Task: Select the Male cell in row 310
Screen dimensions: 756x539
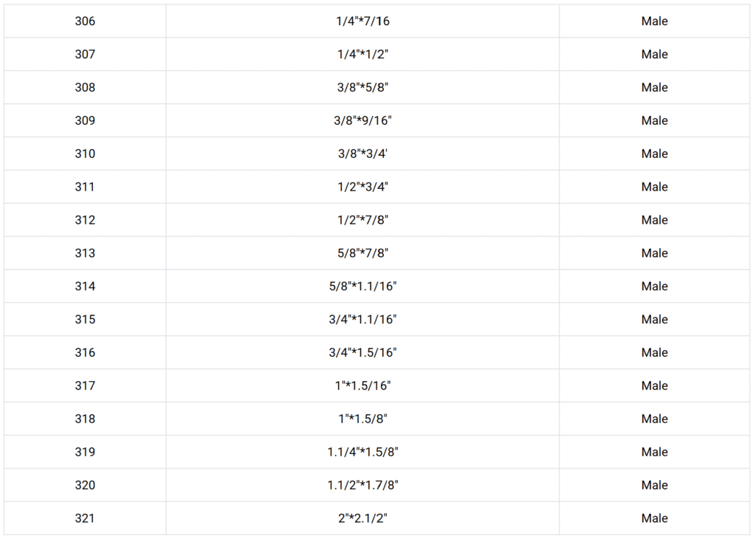Action: [x=654, y=154]
